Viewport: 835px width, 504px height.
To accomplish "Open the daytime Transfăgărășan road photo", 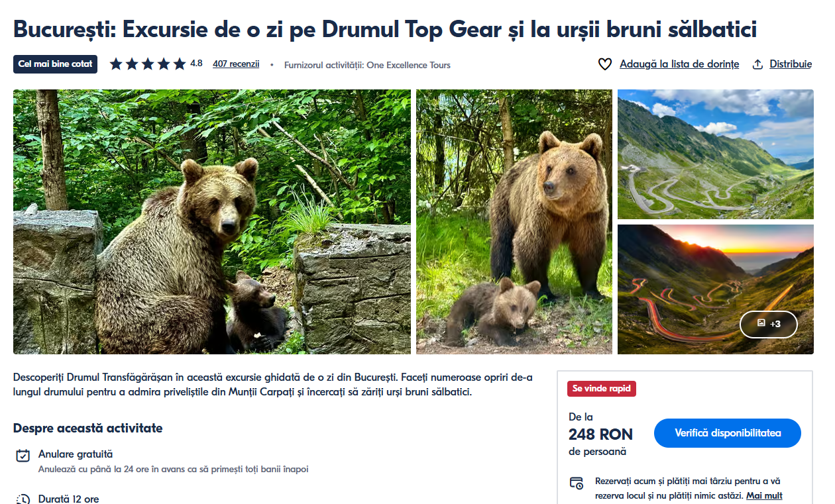I will pyautogui.click(x=715, y=154).
